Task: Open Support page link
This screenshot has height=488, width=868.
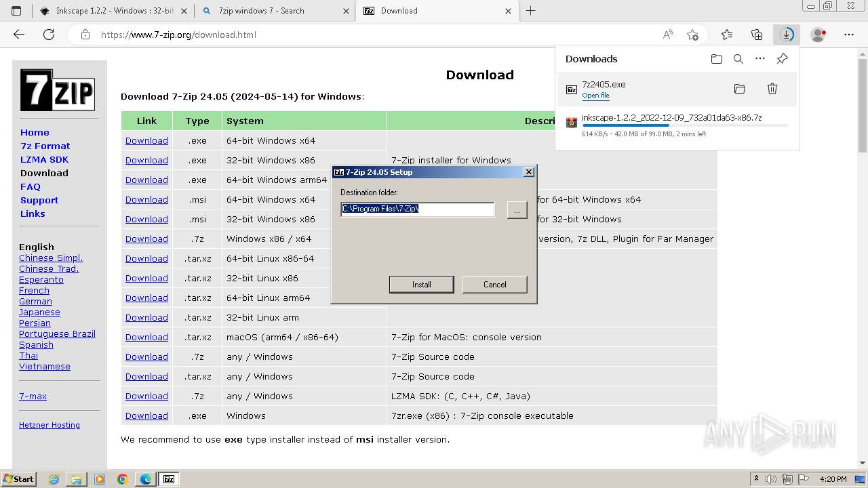Action: click(39, 200)
